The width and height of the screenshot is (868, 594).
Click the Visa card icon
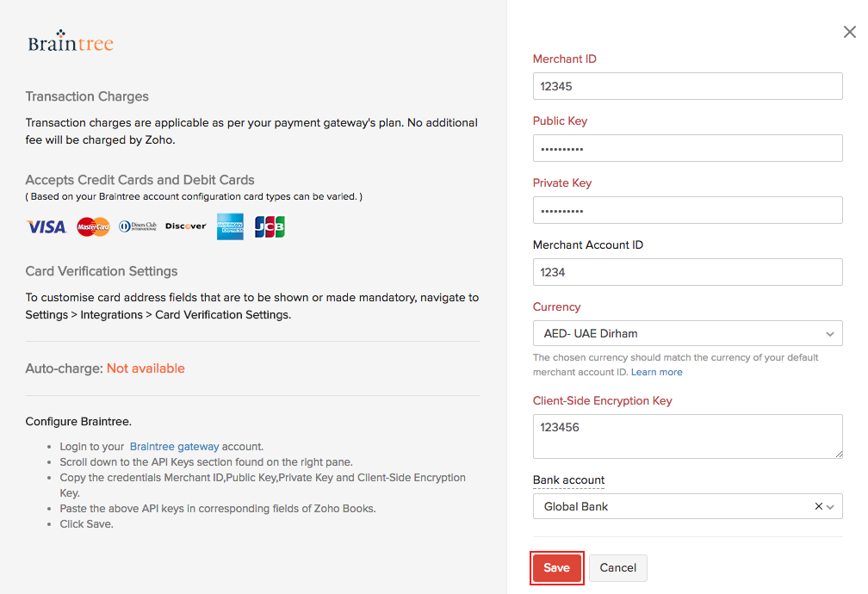(46, 226)
